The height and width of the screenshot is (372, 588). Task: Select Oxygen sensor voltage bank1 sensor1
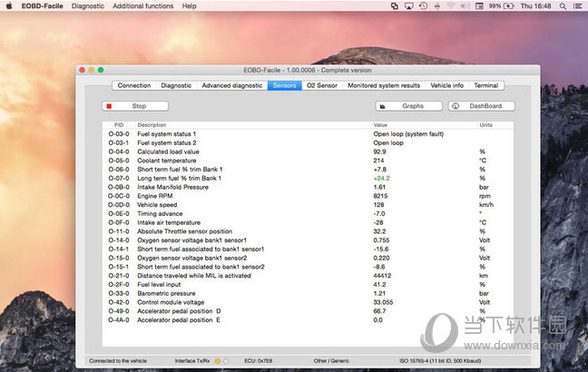coord(308,240)
